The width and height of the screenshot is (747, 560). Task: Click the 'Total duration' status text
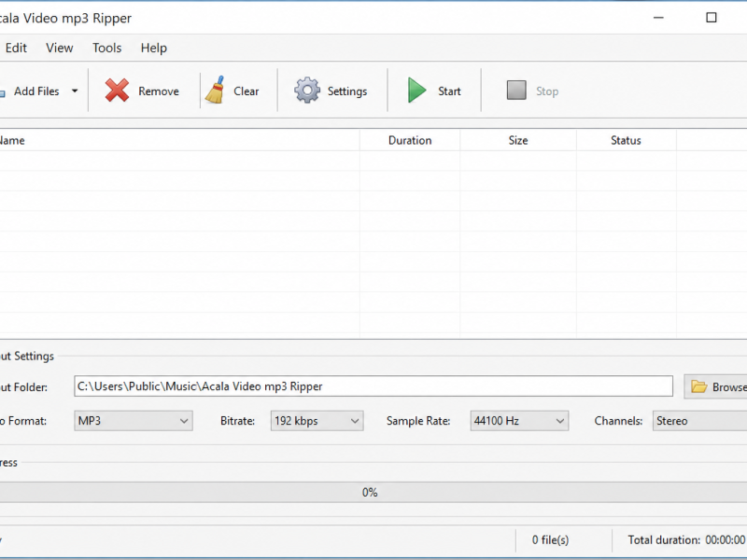click(x=686, y=540)
